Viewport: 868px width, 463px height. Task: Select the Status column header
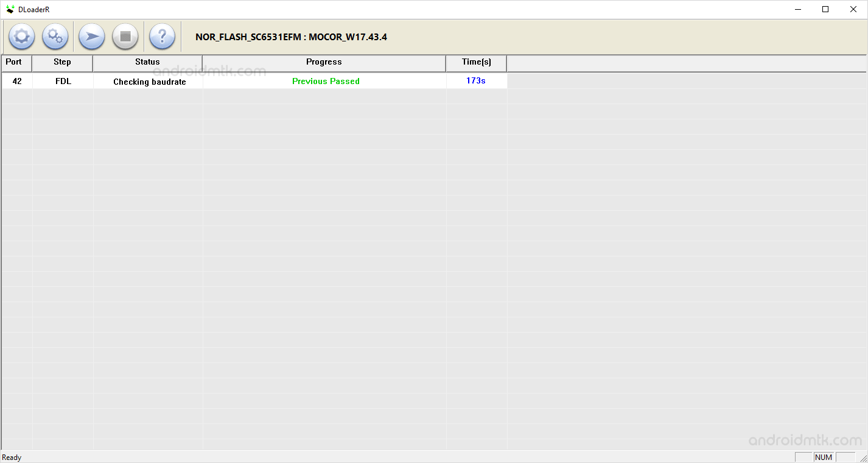point(148,63)
